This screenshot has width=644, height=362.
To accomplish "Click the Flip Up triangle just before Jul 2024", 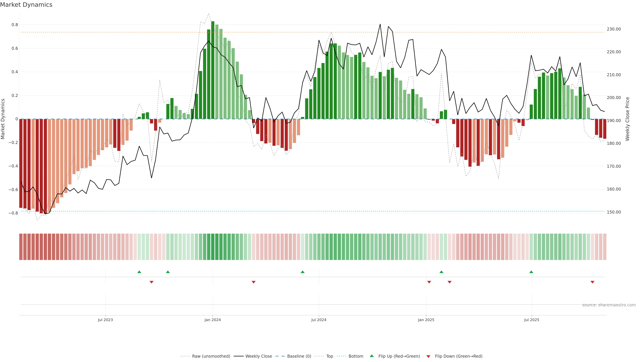I will tap(303, 272).
